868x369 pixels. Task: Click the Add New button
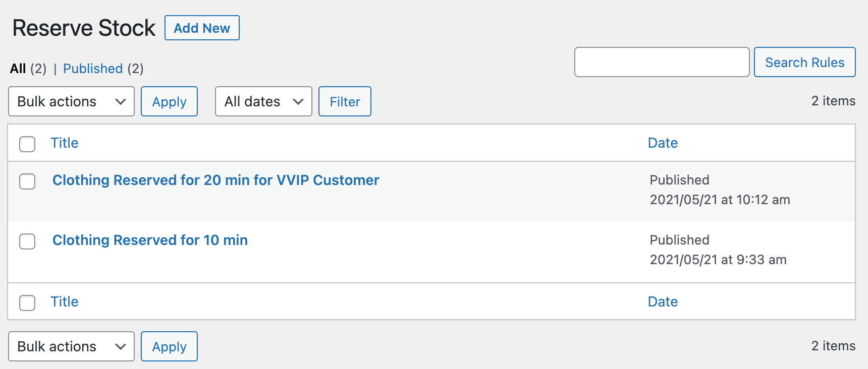pos(201,28)
